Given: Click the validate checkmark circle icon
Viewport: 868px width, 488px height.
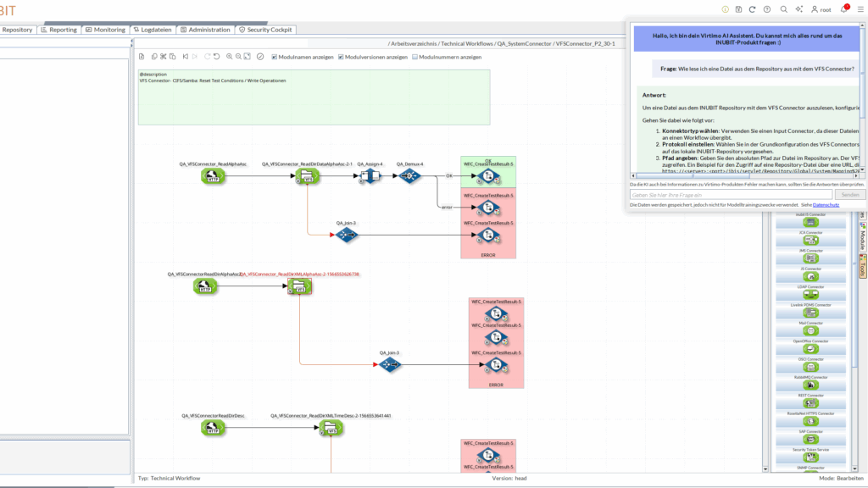Looking at the screenshot, I should (x=260, y=57).
